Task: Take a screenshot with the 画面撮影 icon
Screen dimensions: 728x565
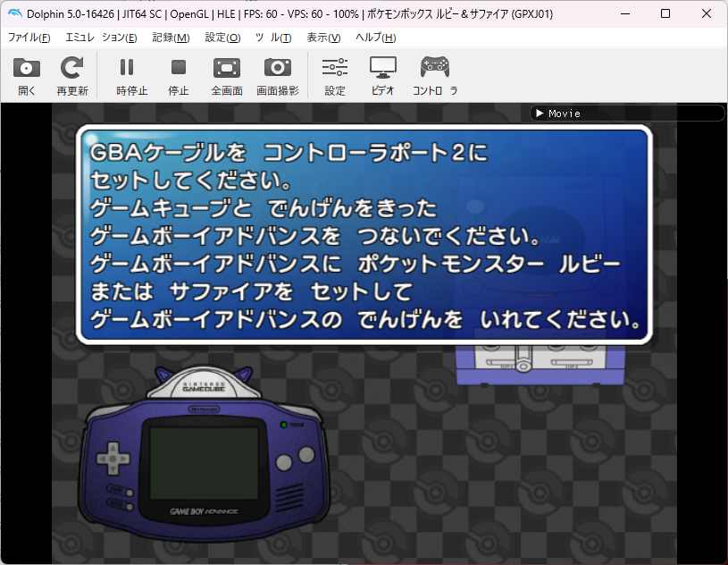Action: pos(278,76)
